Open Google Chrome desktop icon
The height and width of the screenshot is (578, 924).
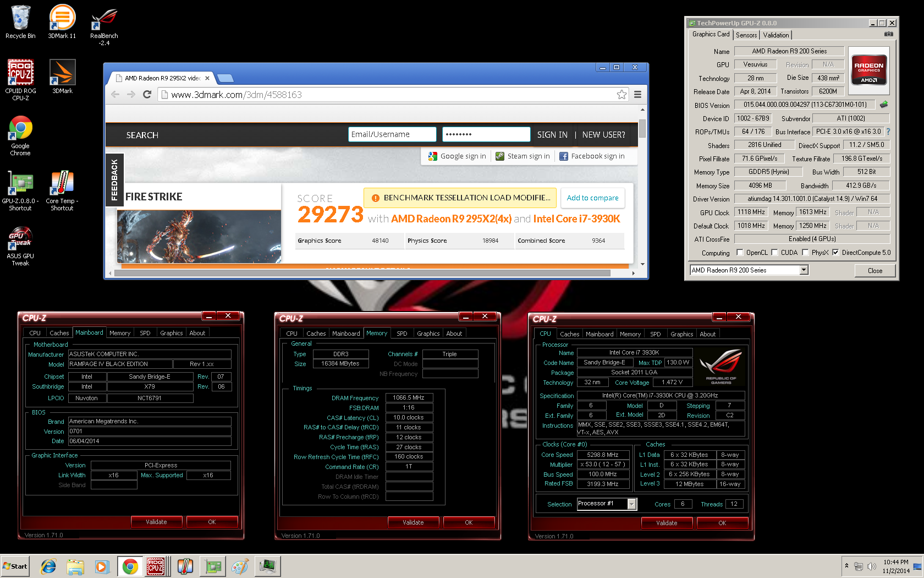[x=20, y=135]
